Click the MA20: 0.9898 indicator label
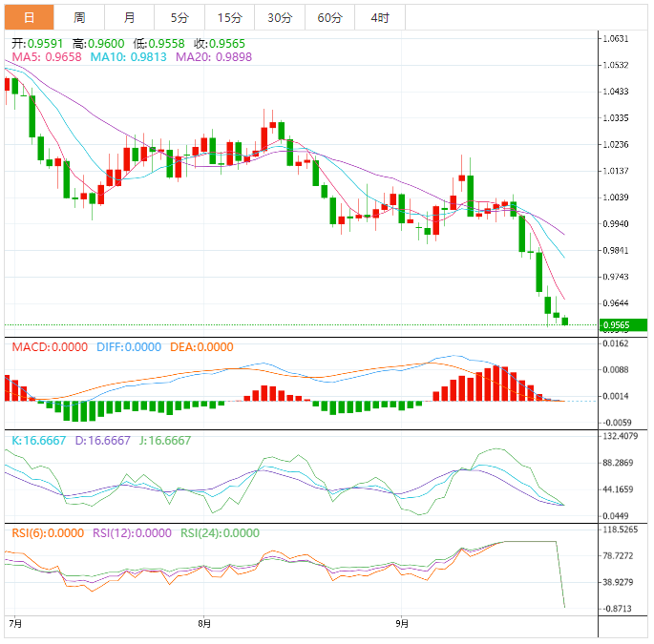 click(214, 56)
